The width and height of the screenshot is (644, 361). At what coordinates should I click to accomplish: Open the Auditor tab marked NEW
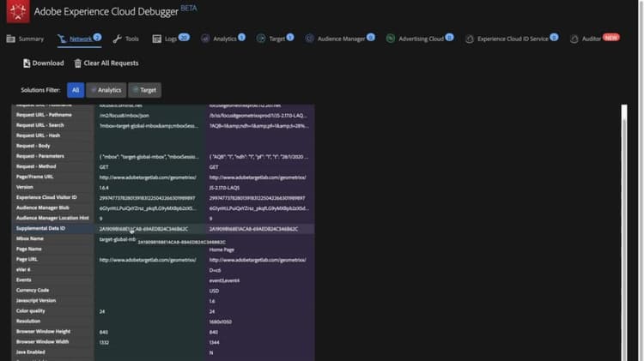click(x=595, y=38)
